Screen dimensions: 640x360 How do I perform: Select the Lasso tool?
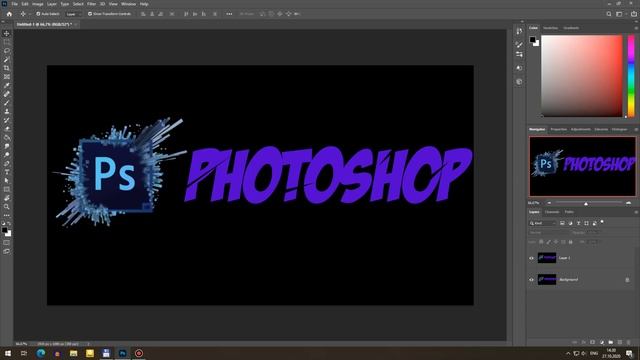[x=7, y=51]
